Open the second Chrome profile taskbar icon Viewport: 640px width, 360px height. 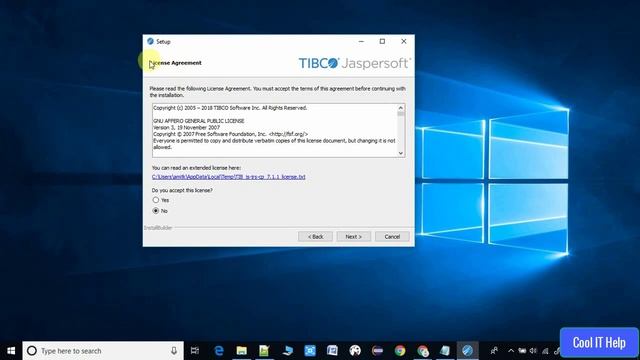tap(423, 351)
